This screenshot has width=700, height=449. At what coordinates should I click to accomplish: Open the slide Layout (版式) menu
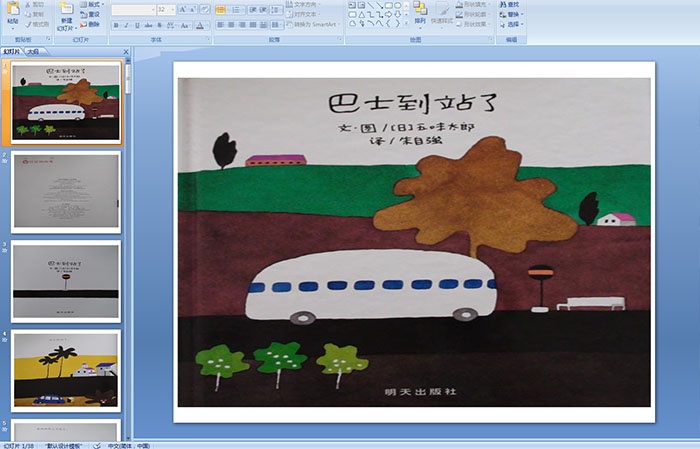tap(92, 4)
